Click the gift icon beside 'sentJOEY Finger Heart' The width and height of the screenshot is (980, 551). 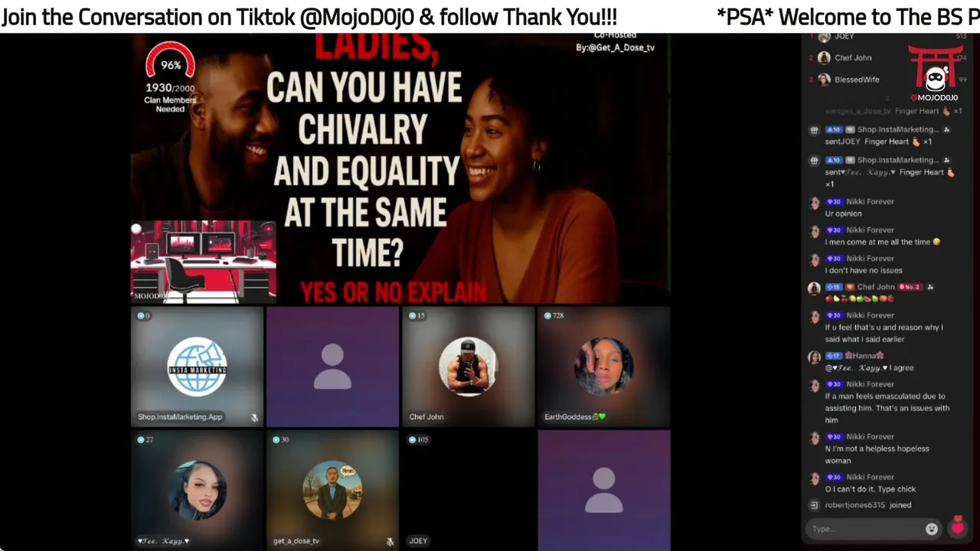click(814, 130)
